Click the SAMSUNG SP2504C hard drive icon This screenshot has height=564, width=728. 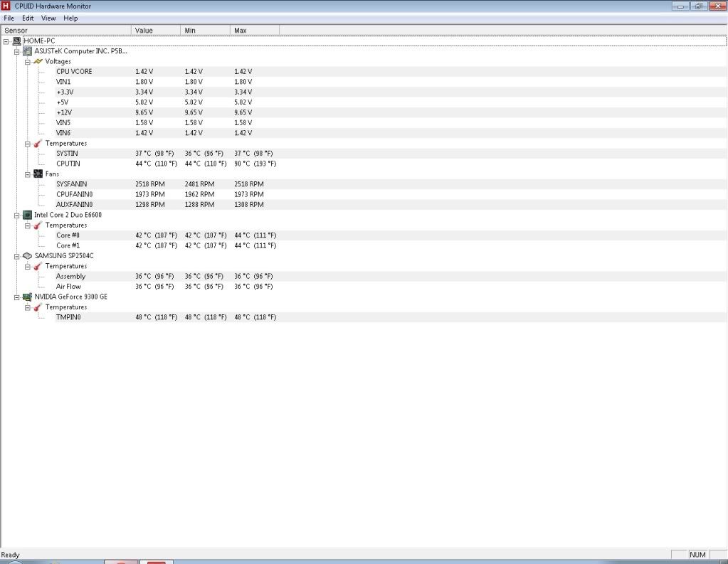click(28, 255)
